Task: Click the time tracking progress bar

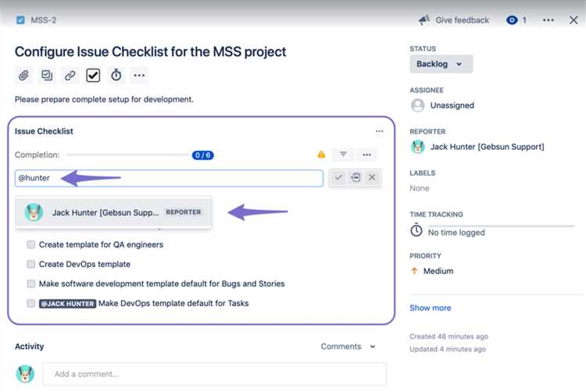Action: (x=501, y=226)
